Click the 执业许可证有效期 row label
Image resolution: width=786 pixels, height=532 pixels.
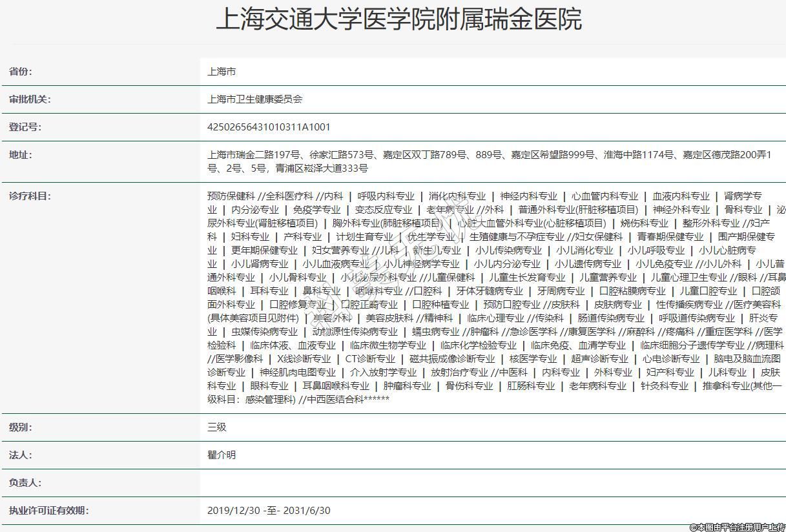pyautogui.click(x=48, y=511)
